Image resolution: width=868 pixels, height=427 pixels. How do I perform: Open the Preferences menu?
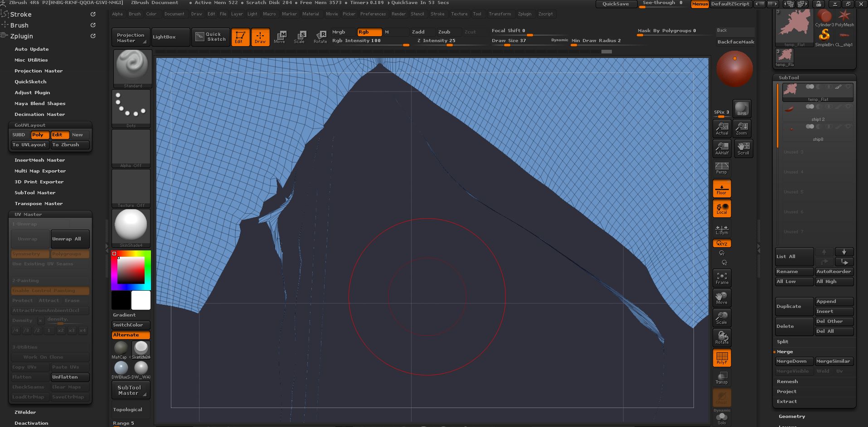(x=373, y=14)
